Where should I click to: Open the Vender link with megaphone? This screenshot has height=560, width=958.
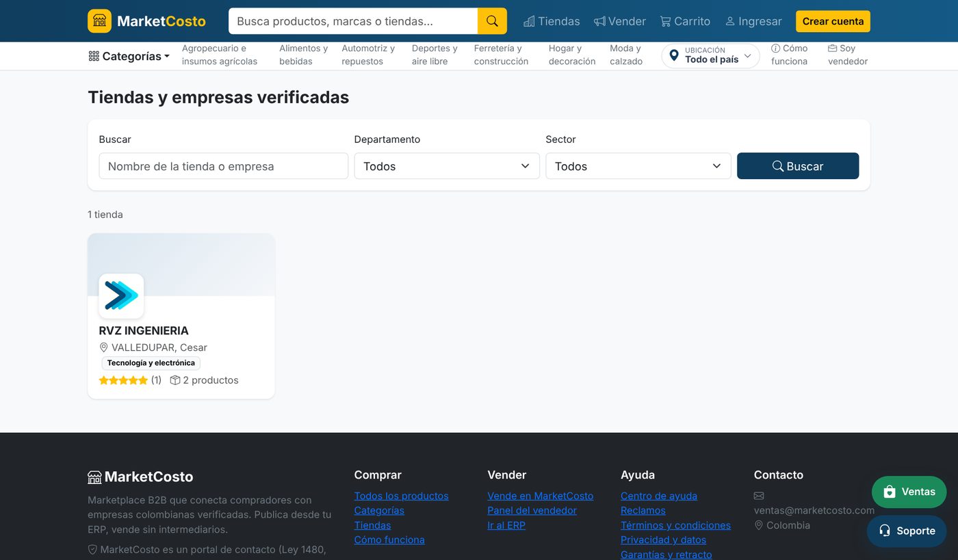[620, 21]
